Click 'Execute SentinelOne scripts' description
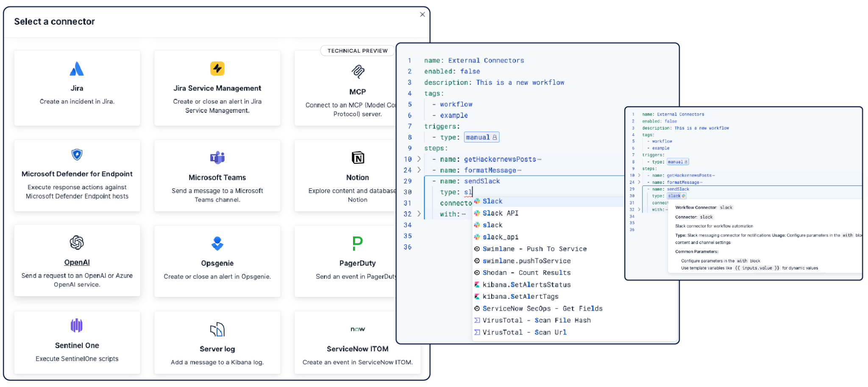This screenshot has height=387, width=868. pos(77,359)
